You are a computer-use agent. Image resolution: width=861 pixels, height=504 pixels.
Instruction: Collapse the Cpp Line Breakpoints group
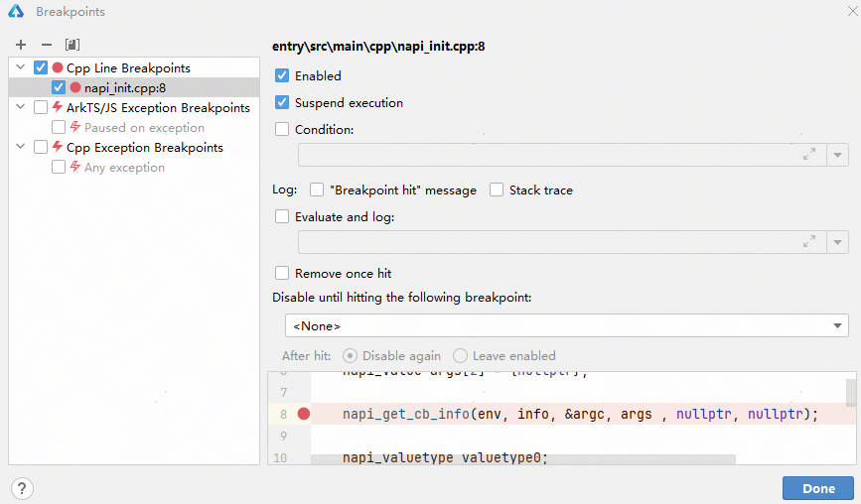pos(21,68)
